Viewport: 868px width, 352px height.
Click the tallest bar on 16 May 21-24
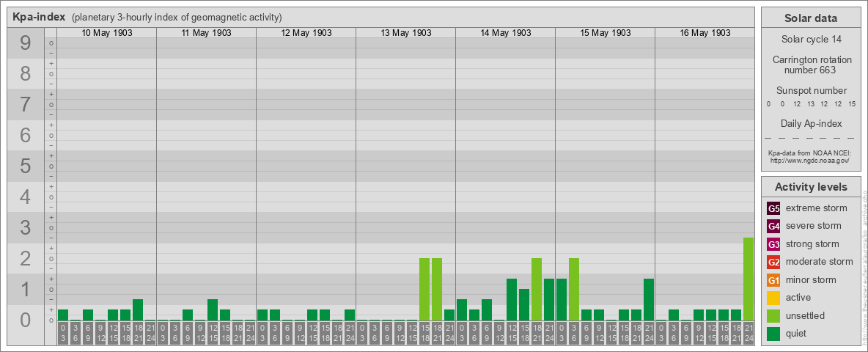click(x=749, y=279)
